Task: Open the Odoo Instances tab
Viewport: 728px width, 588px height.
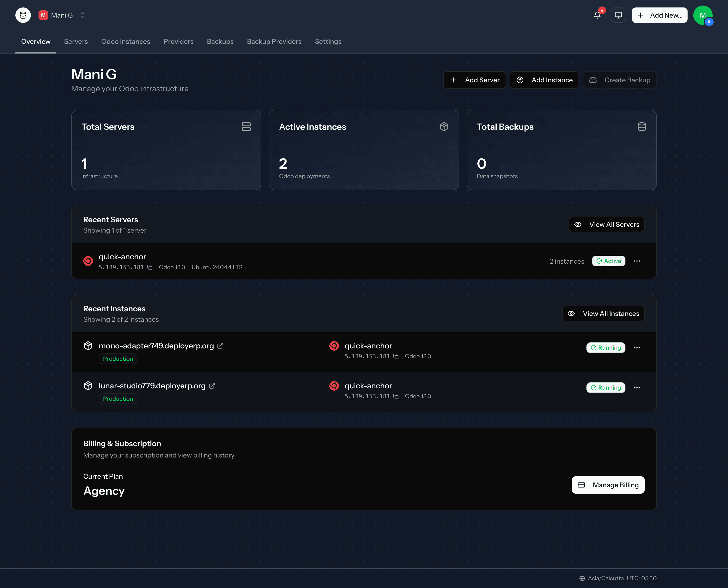Action: (126, 42)
